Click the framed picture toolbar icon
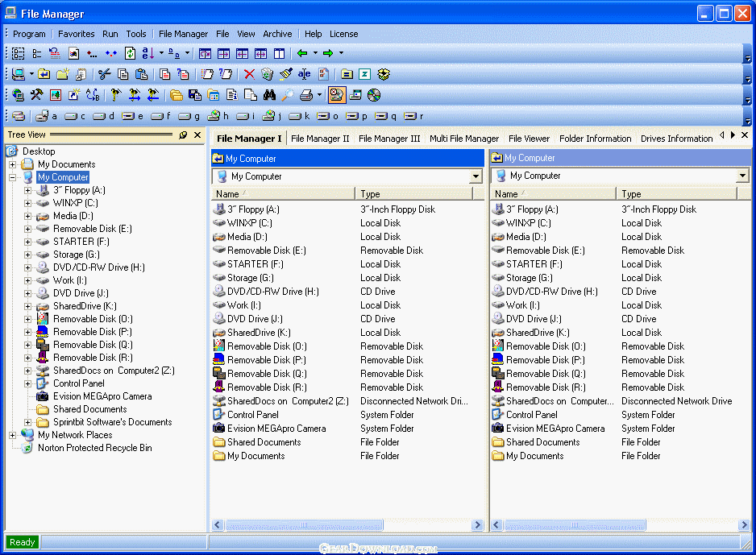 click(56, 95)
